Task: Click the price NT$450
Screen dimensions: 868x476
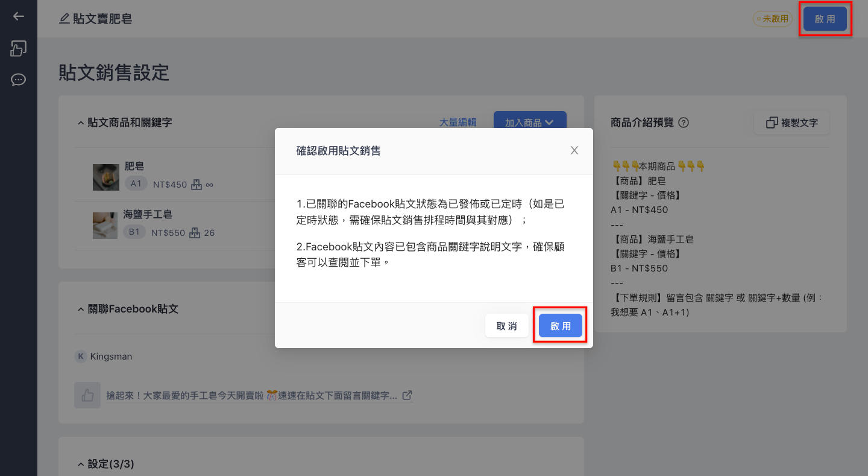Action: click(170, 184)
